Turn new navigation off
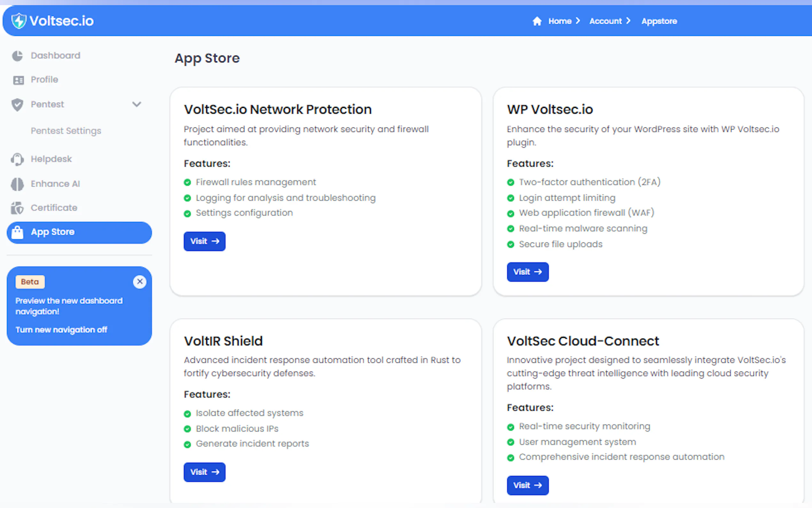Viewport: 812px width, 508px height. (61, 329)
